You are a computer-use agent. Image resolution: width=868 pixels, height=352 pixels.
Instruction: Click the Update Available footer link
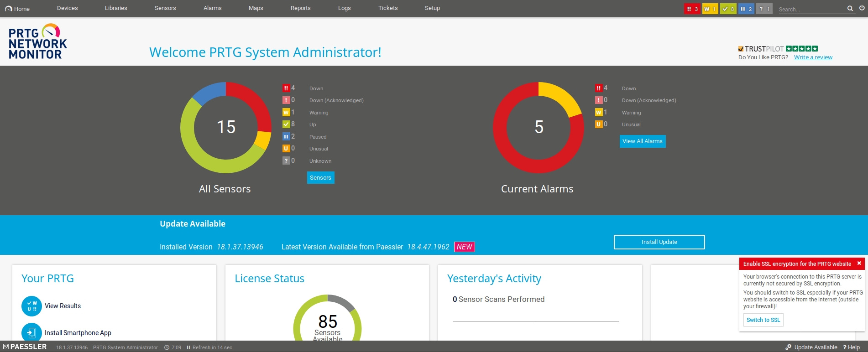(811, 347)
